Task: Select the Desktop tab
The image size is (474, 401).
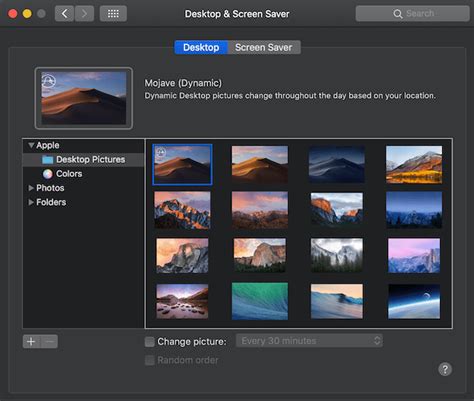Action: (x=201, y=47)
